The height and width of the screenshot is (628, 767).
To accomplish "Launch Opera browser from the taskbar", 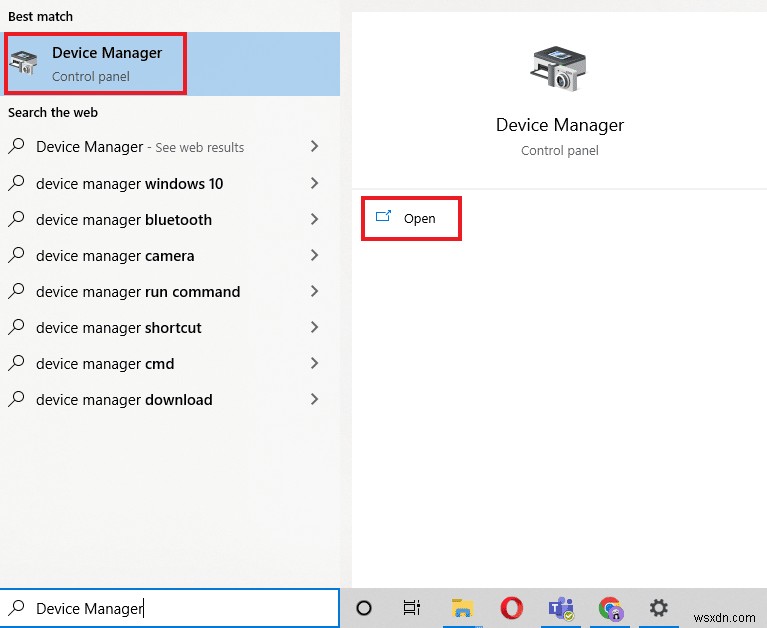I will 511,607.
